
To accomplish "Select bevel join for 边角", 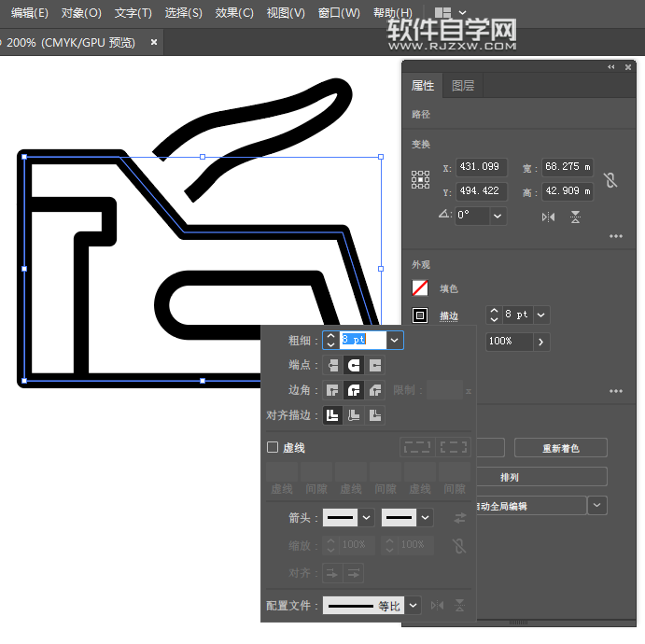I will coord(374,390).
